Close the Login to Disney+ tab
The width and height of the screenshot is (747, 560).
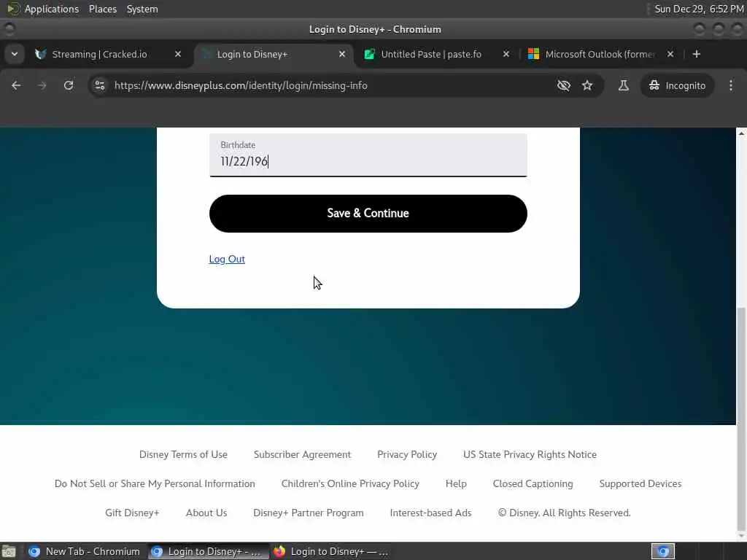tap(341, 54)
